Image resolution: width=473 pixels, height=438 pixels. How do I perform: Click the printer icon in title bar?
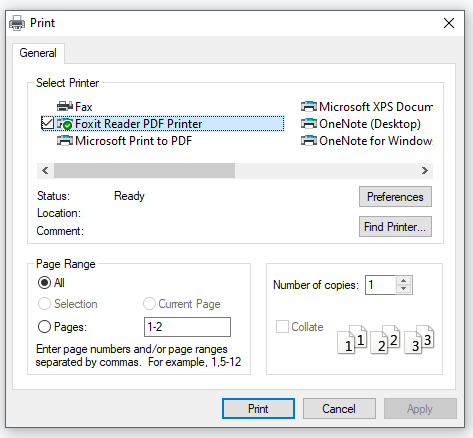[17, 23]
